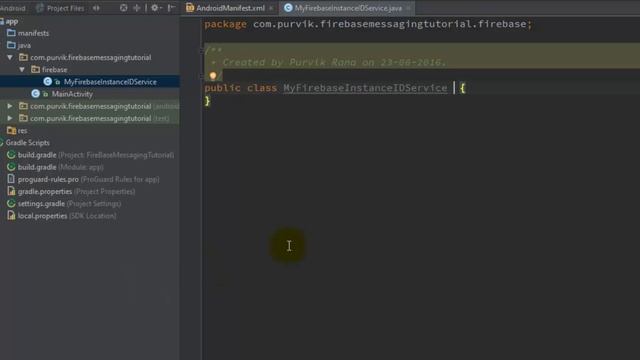Screen dimensions: 640x360
Task: Click the MyFirebaseInstanceIDService class icon in tree
Action: point(47,82)
